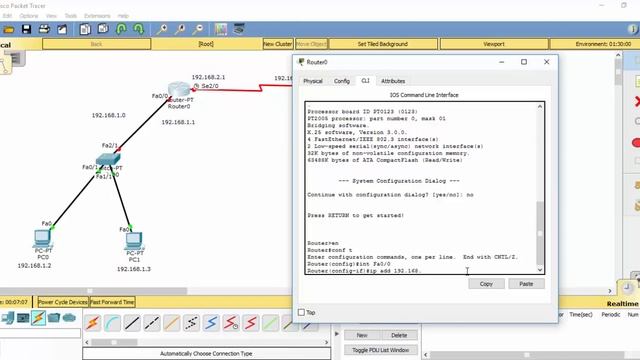Open the info icon at toolbar's right end

point(633,29)
